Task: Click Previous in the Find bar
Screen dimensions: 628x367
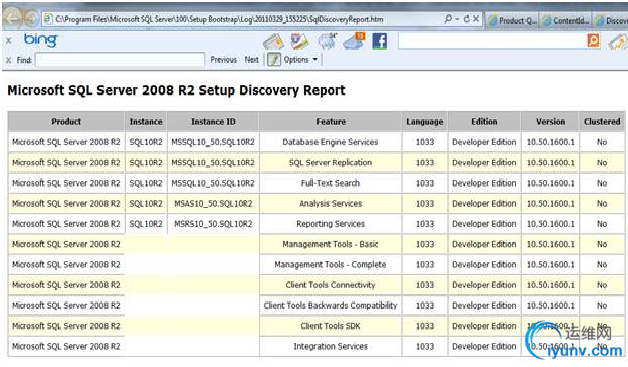Action: [x=223, y=60]
